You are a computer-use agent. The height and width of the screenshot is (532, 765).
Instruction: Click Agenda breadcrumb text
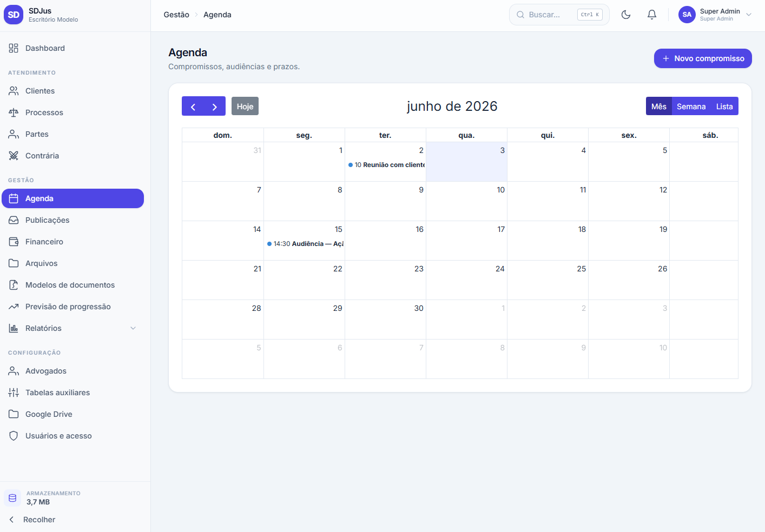(x=217, y=15)
